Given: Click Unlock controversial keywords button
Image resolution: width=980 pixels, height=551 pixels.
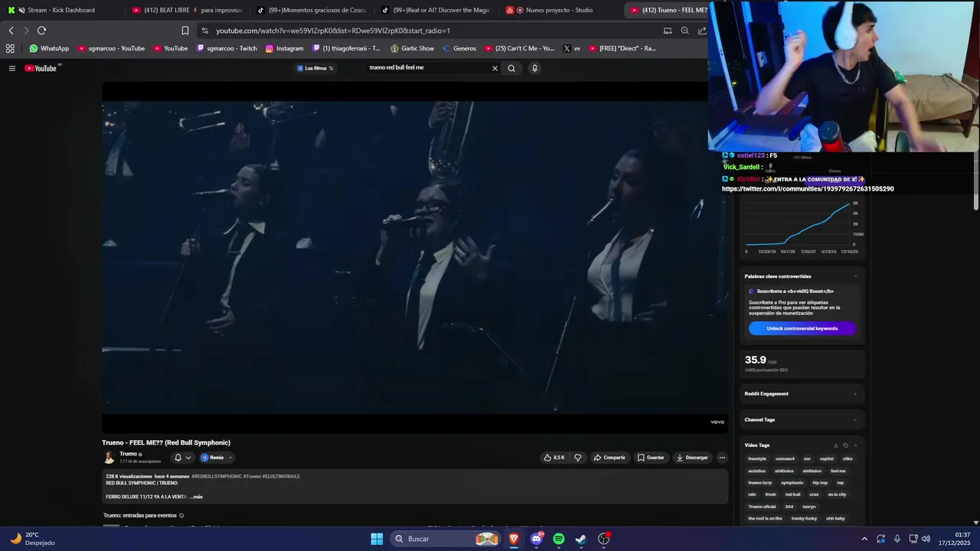Looking at the screenshot, I should 802,328.
